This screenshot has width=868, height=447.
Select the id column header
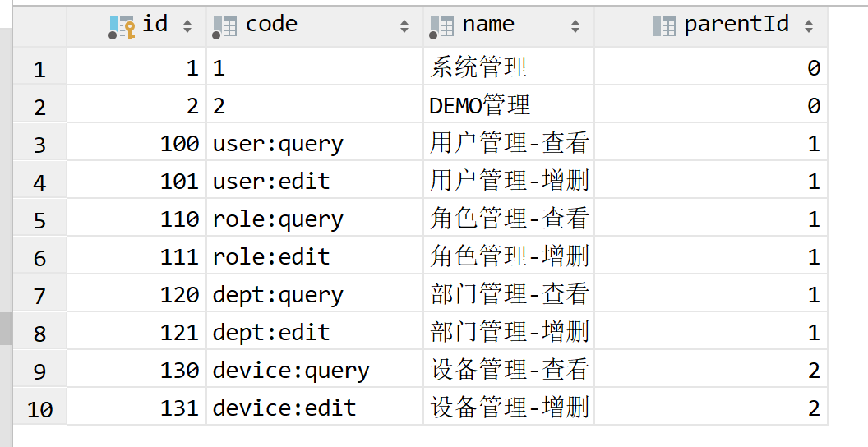click(136, 26)
